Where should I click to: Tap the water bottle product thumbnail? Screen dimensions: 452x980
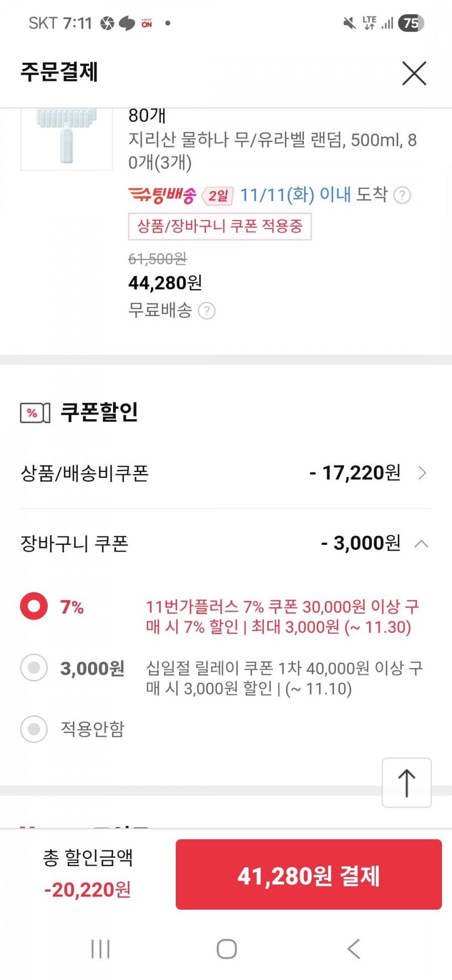[66, 139]
